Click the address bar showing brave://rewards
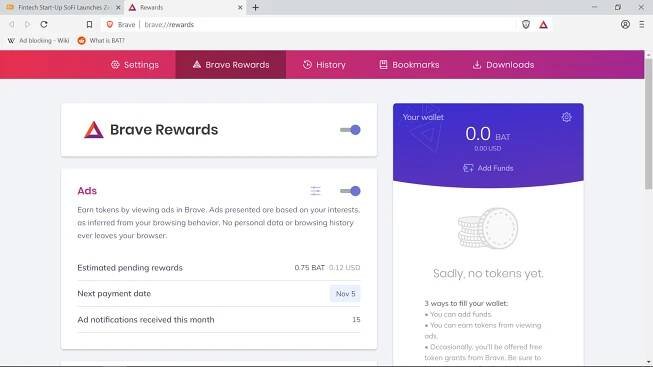 [x=308, y=25]
